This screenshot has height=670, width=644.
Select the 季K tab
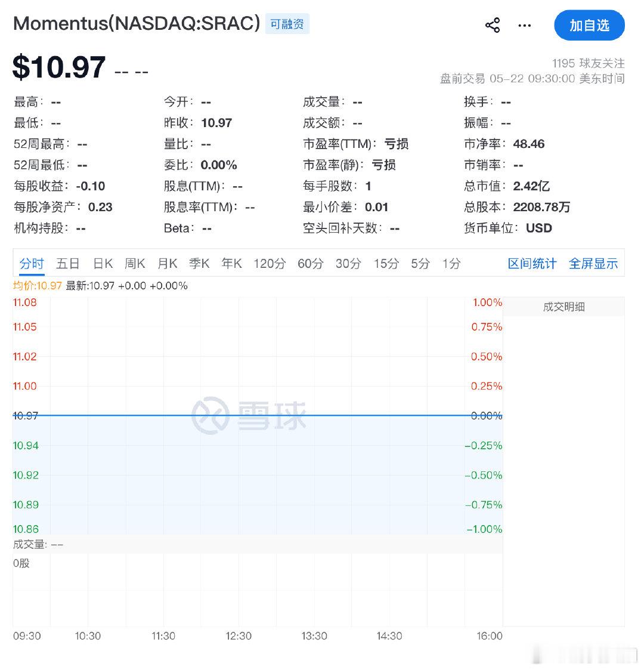[199, 264]
